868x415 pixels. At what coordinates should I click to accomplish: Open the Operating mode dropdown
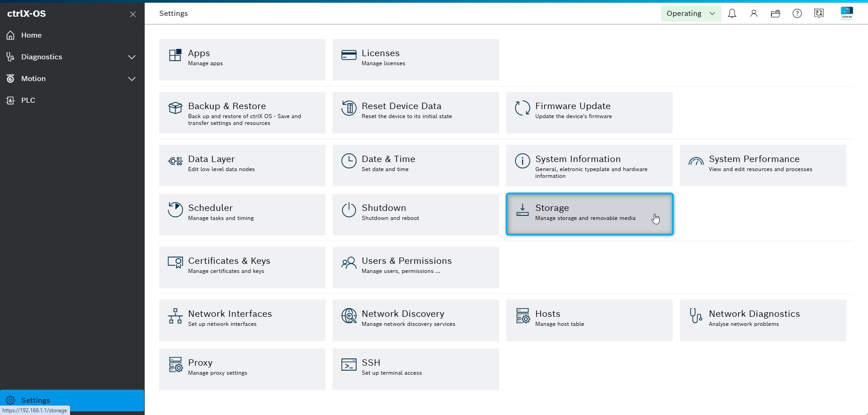(x=690, y=14)
